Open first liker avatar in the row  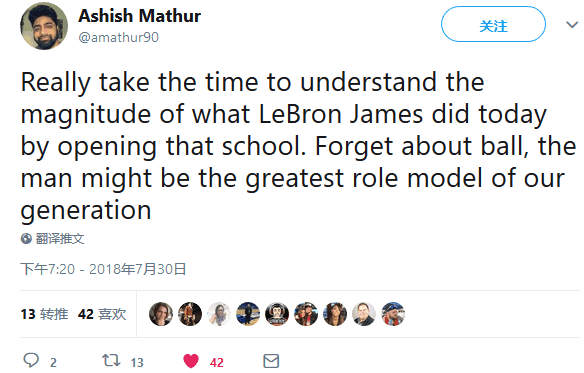161,314
